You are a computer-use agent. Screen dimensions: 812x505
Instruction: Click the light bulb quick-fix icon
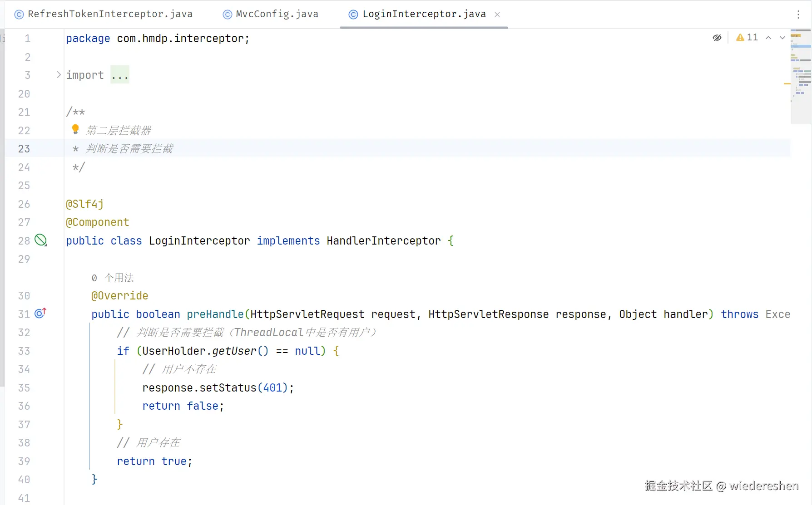(x=76, y=129)
